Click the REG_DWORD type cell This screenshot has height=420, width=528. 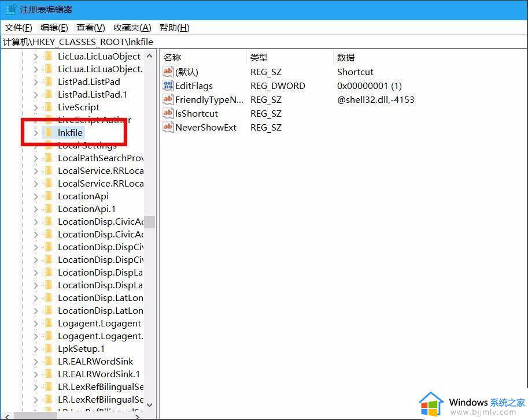(278, 86)
